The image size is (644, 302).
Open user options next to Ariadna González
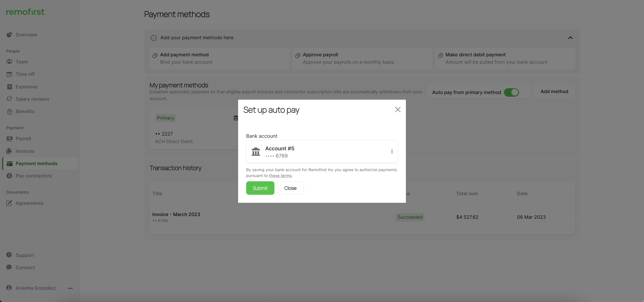point(70,288)
